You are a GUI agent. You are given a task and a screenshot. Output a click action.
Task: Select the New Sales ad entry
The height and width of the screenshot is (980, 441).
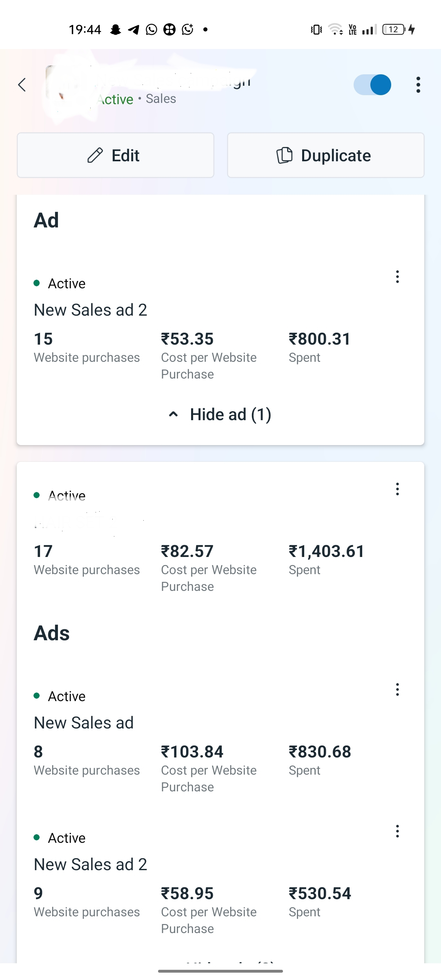click(x=84, y=723)
